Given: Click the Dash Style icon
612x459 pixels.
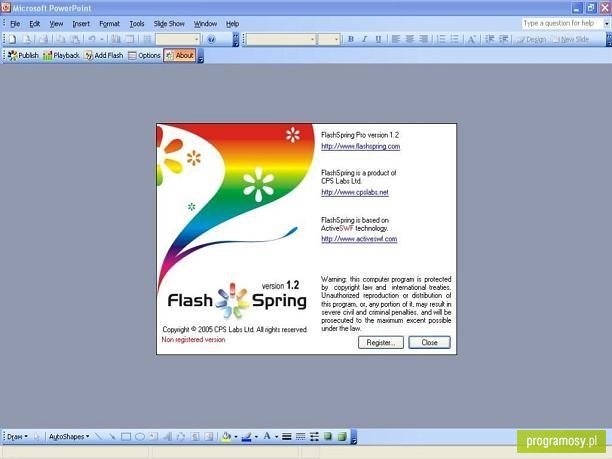Looking at the screenshot, I should pos(301,436).
